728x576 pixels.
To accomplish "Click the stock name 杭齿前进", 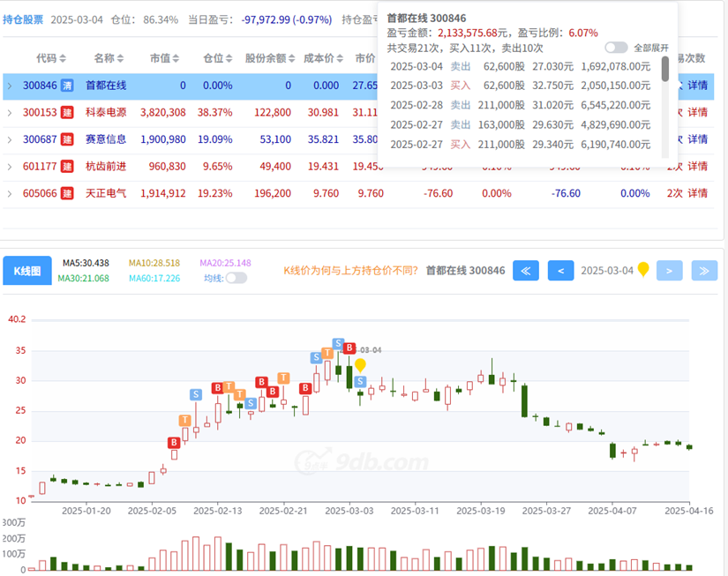I will [x=106, y=167].
